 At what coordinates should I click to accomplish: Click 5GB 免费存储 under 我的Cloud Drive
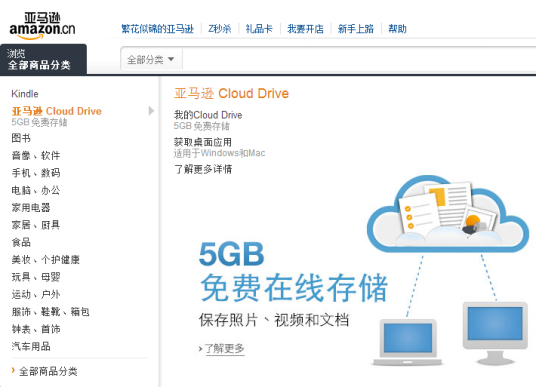coord(202,126)
